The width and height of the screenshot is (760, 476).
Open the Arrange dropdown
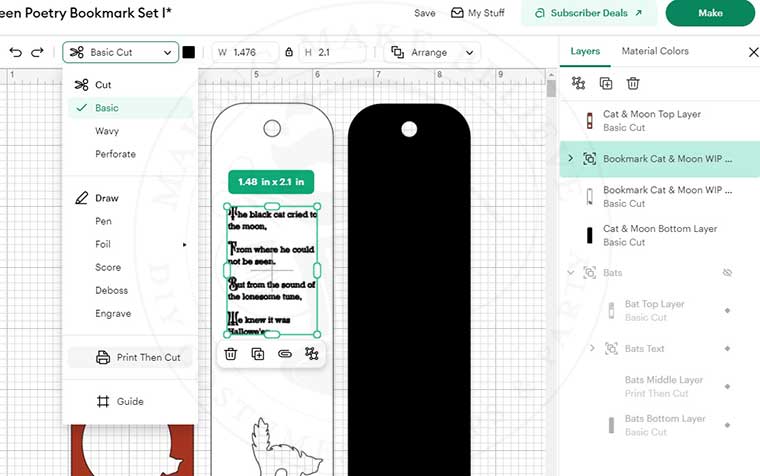pos(433,52)
